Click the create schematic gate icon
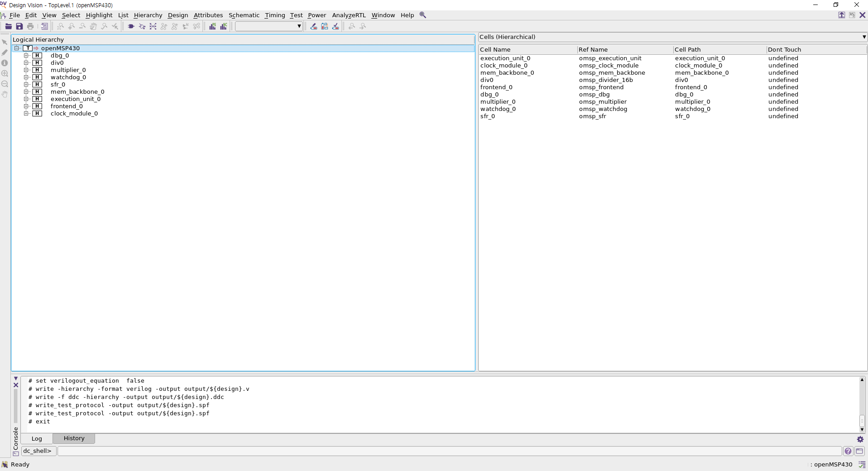Image resolution: width=868 pixels, height=471 pixels. tap(131, 26)
